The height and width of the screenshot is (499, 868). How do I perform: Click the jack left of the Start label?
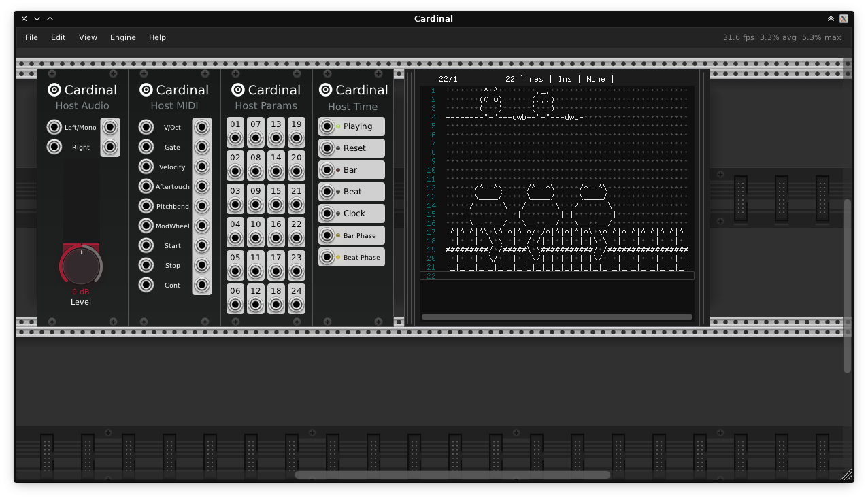[146, 245]
